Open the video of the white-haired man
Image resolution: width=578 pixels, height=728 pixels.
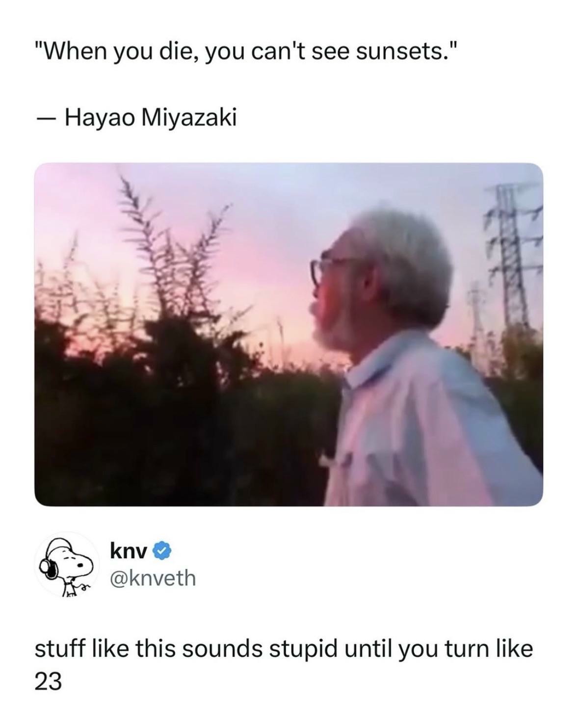point(289,334)
